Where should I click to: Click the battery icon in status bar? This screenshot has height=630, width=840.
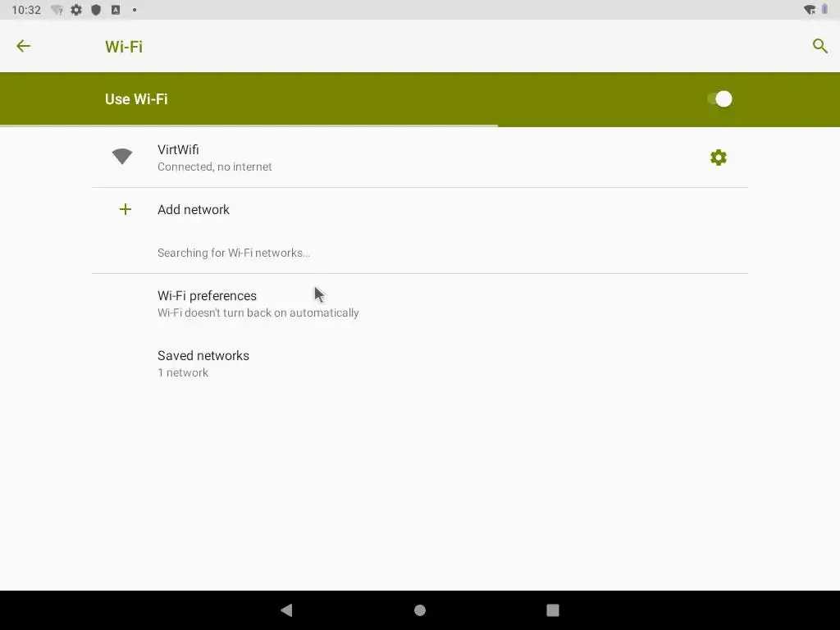click(824, 9)
